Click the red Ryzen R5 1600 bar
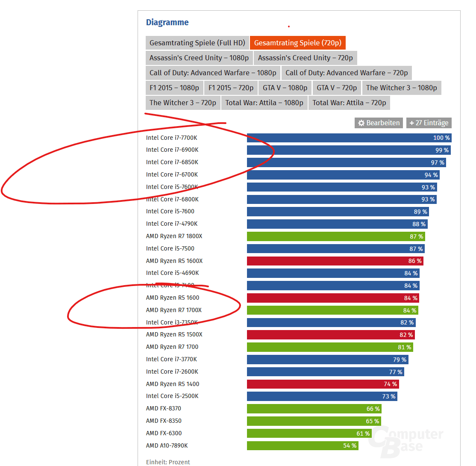 333,298
